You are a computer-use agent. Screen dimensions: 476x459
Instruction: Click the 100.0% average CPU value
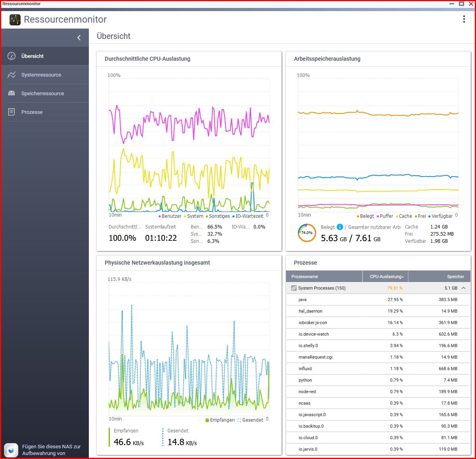click(x=123, y=238)
